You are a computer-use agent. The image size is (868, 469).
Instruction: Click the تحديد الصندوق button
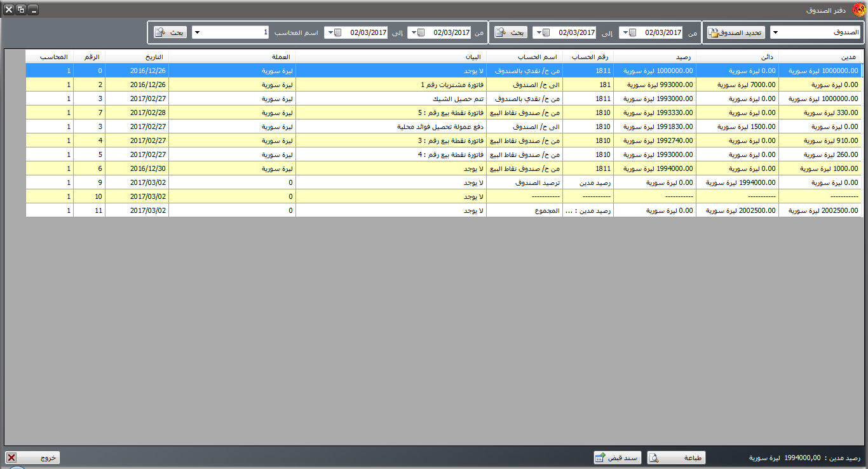736,32
